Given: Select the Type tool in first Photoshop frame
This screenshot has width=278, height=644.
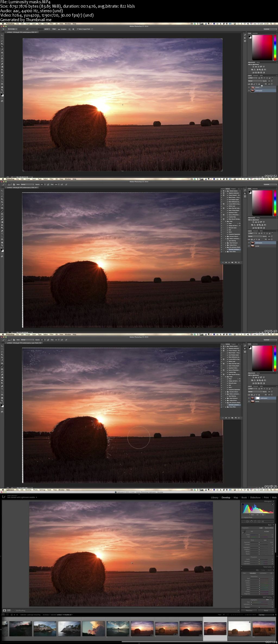Looking at the screenshot, I should pyautogui.click(x=2, y=78).
